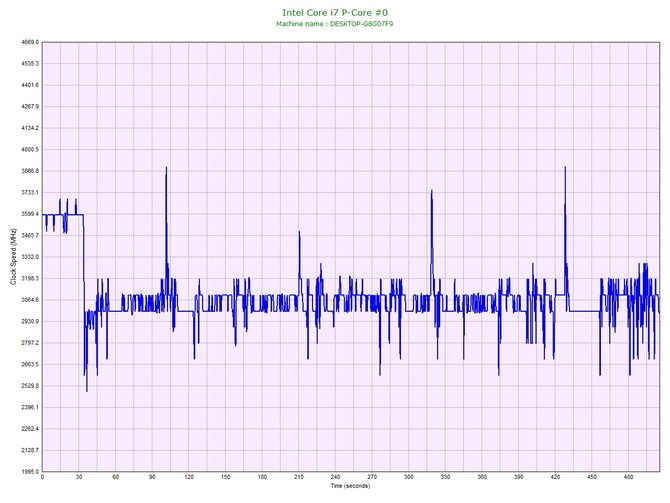
Task: Click the 4401.6 y-axis tick label
Action: [30, 85]
